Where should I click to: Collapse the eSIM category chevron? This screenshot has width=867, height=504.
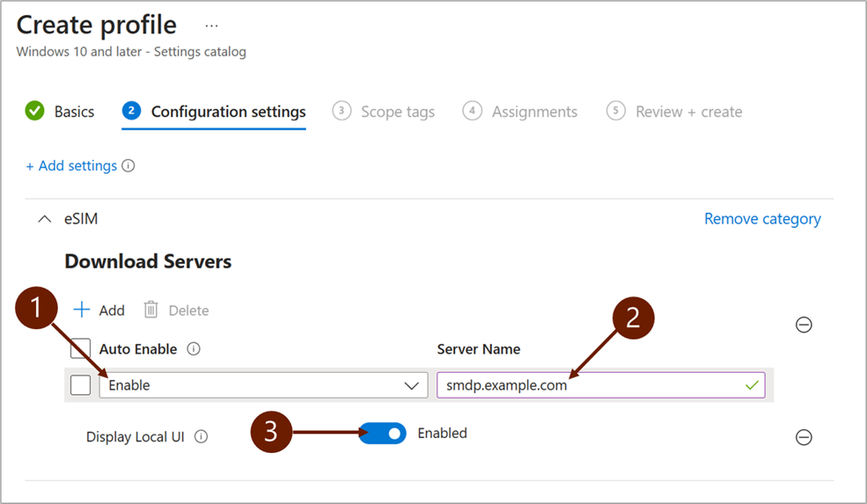[x=44, y=219]
